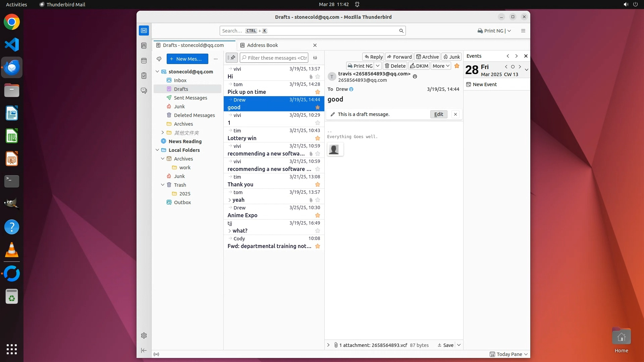Open the Chat space icon
Viewport: 644px width, 362px height.
coord(144,91)
